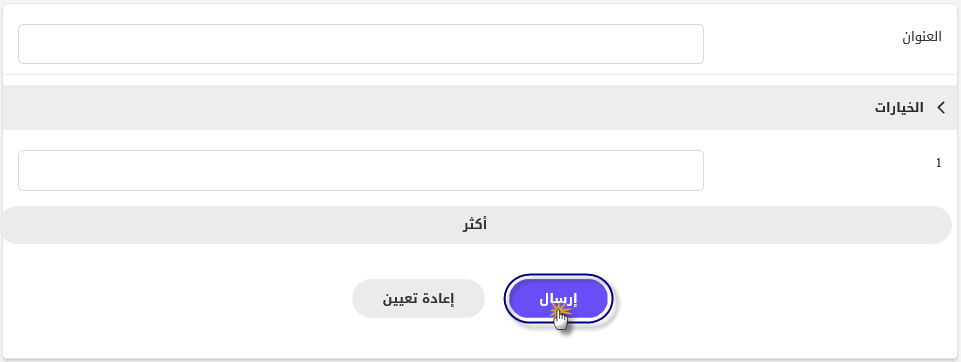Click the text أكثر in the gray bar
Image resolution: width=961 pixels, height=362 pixels.
475,224
